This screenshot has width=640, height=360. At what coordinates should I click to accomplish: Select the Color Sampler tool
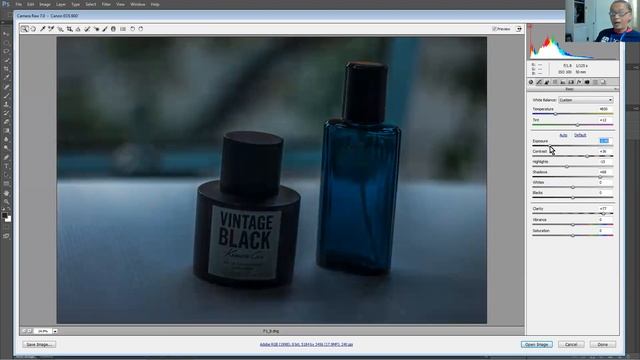point(51,29)
